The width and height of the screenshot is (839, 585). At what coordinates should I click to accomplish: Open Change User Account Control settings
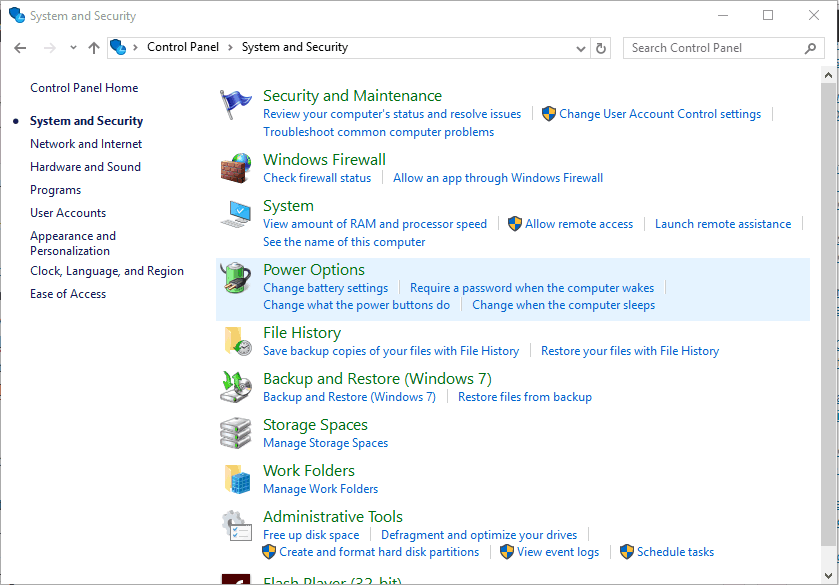click(660, 114)
